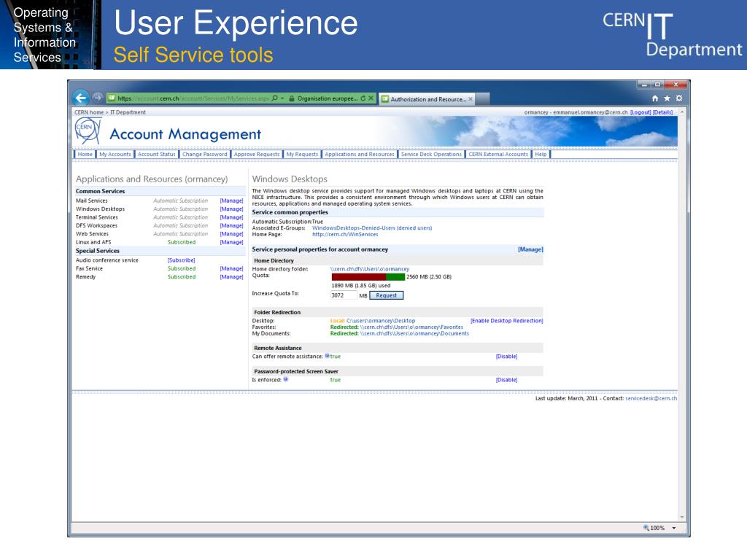
Task: Click the 'Windows Desktops' row in Common Services
Action: pyautogui.click(x=159, y=209)
